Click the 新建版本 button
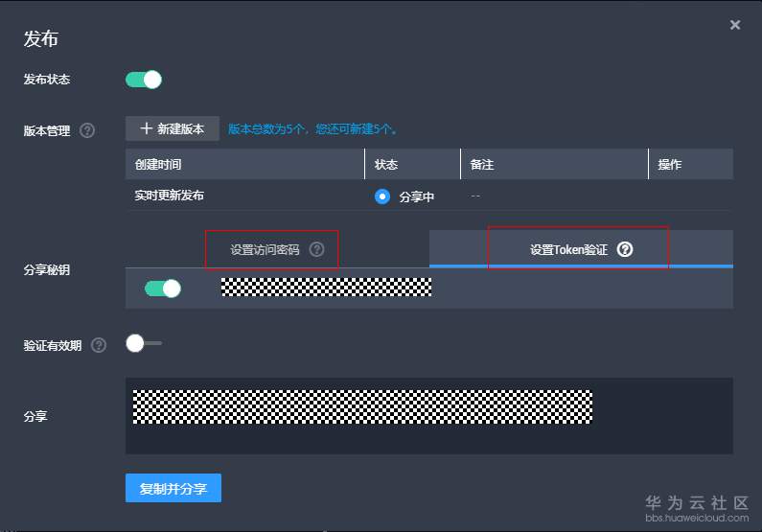 [172, 128]
